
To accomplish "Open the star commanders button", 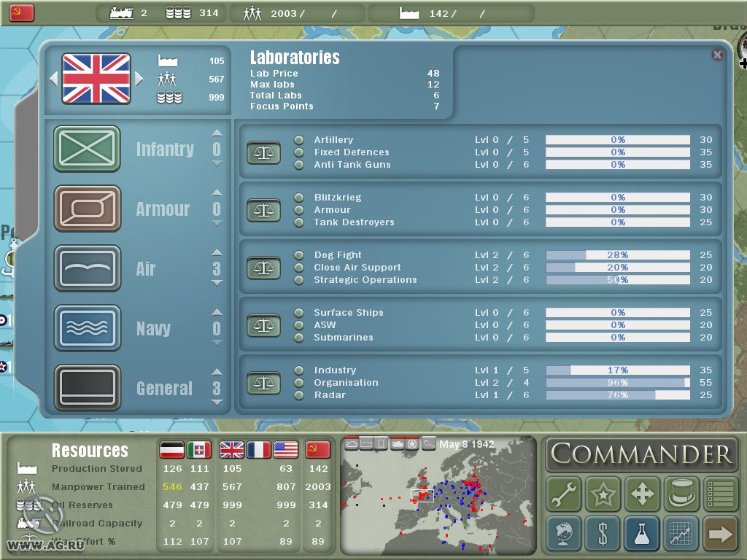I will coord(603,494).
